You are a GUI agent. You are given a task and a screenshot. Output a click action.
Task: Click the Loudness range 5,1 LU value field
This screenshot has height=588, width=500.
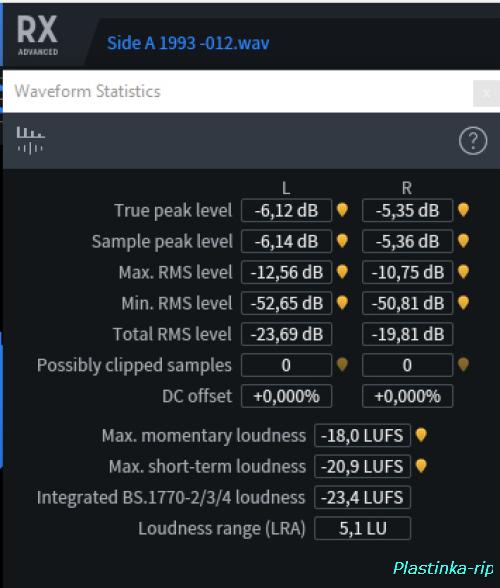point(362,528)
